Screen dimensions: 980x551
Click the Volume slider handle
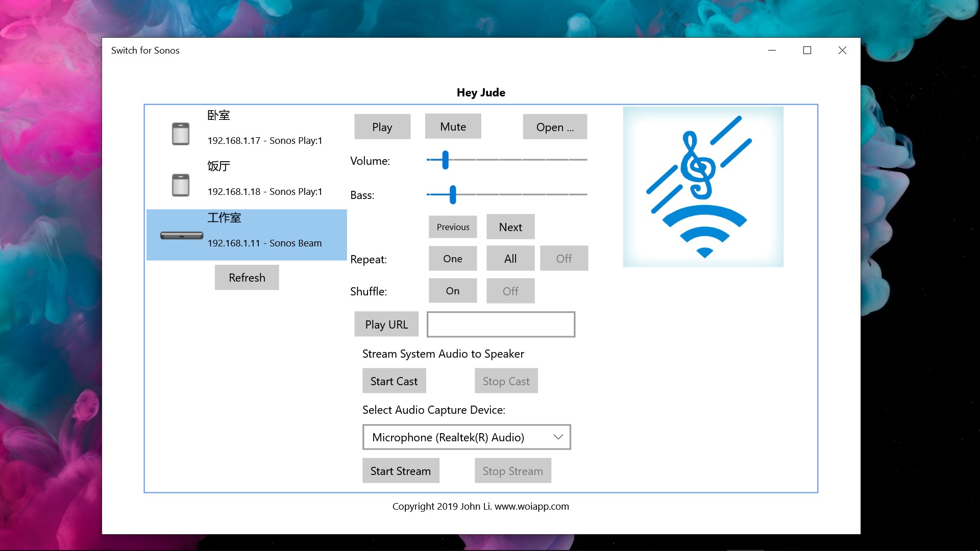tap(446, 160)
